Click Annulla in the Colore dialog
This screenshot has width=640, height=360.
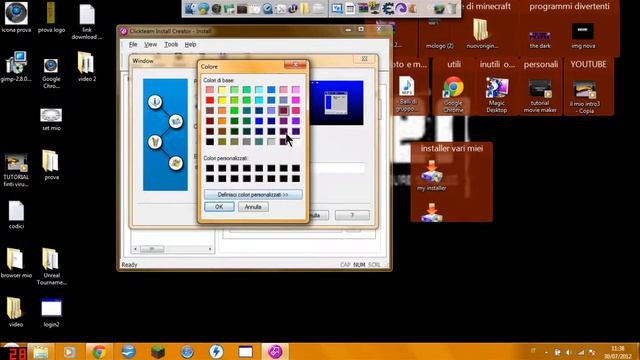pyautogui.click(x=253, y=207)
